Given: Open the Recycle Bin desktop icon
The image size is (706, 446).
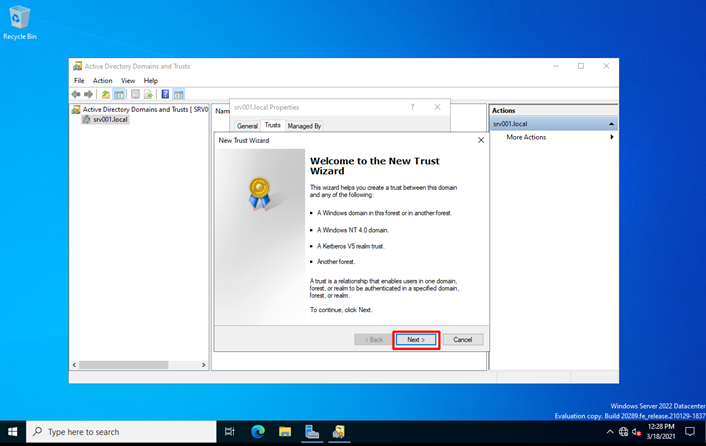Looking at the screenshot, I should click(20, 23).
